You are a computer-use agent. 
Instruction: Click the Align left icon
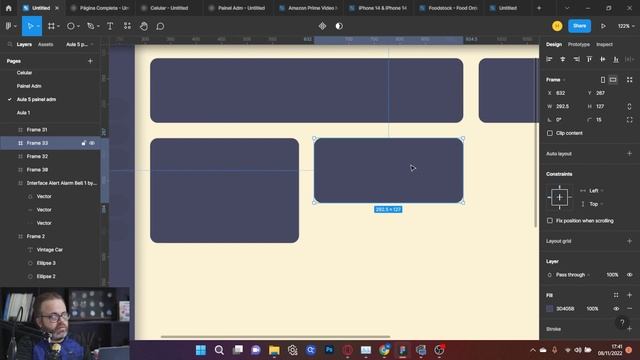coord(549,59)
